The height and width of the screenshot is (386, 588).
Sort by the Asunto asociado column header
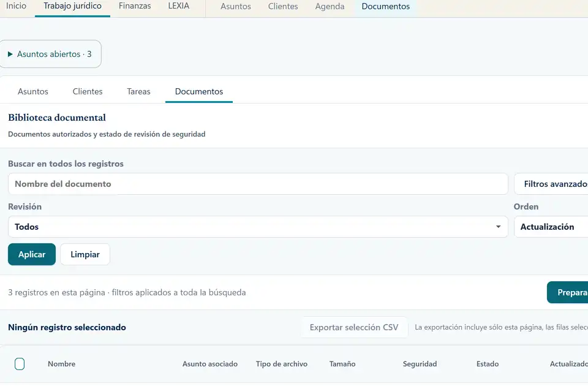pyautogui.click(x=210, y=364)
